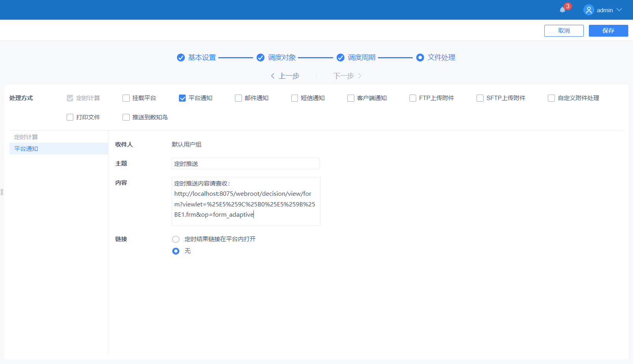Go back using 上一步 link
Viewport: 633px width, 364px height.
(285, 76)
